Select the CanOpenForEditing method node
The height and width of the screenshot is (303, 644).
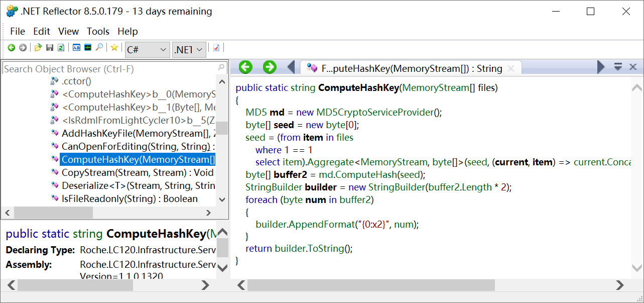point(139,146)
